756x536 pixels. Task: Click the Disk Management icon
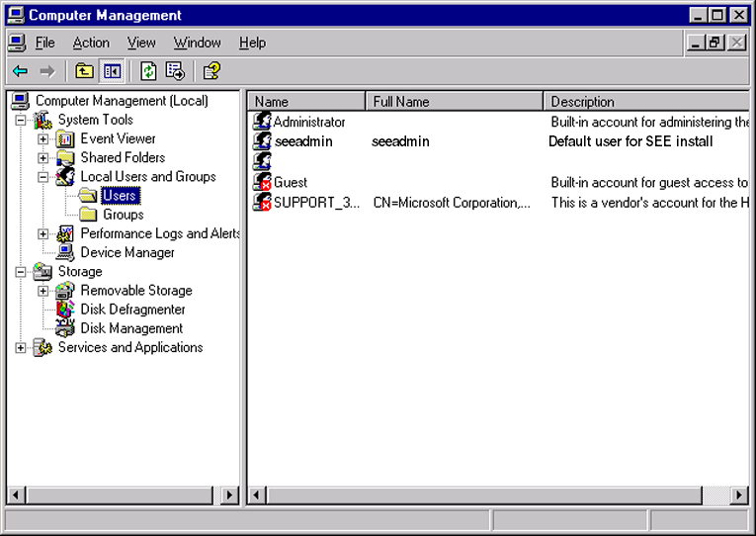[65, 328]
